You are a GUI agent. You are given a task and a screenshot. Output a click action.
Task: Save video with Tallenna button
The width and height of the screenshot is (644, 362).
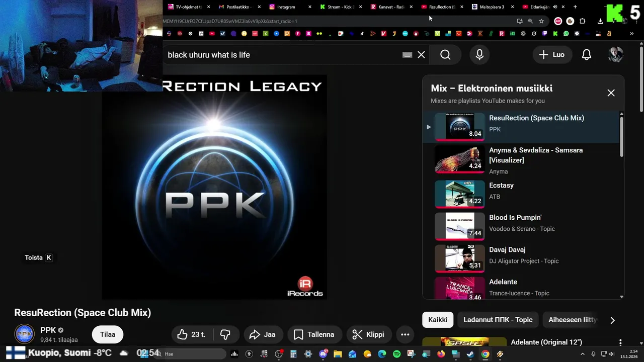tap(314, 334)
